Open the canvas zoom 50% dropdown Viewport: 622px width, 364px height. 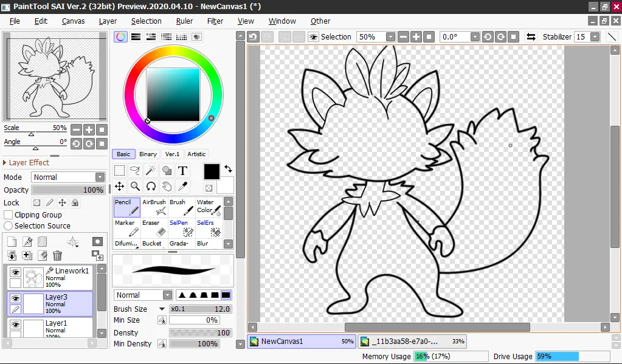coord(390,37)
